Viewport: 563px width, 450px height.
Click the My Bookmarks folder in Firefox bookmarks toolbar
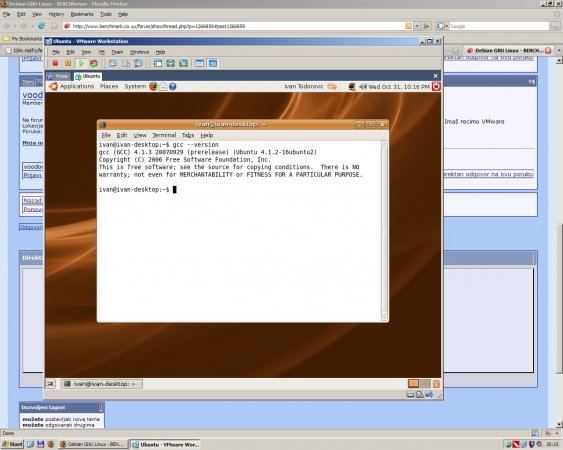coord(22,39)
